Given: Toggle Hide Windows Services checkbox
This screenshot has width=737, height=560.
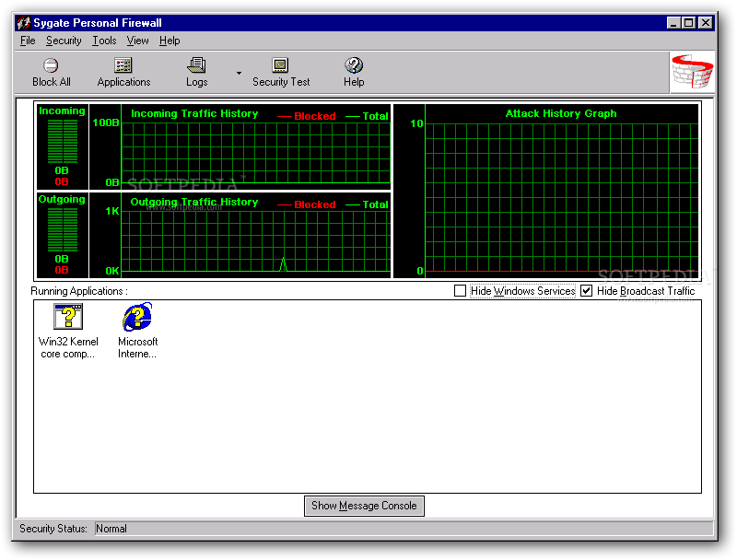Looking at the screenshot, I should click(460, 291).
